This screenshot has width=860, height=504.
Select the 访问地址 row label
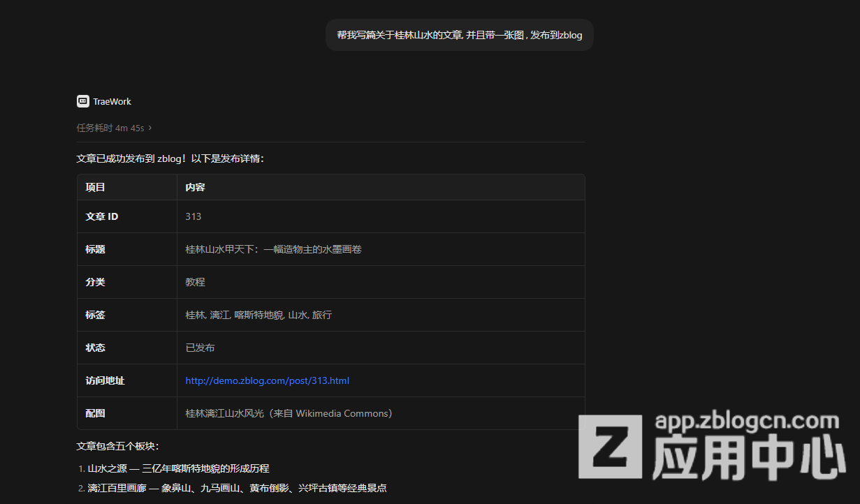[105, 380]
